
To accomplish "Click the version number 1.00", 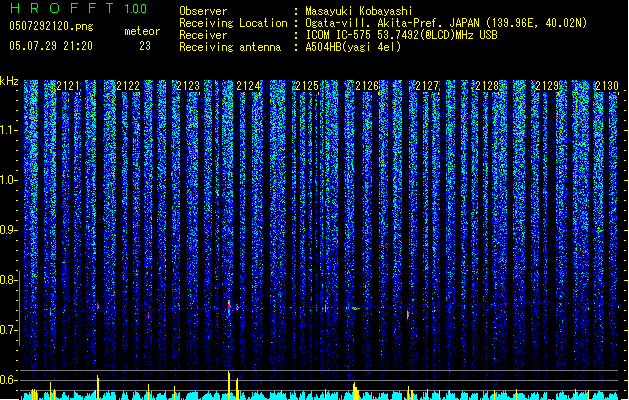I will pyautogui.click(x=135, y=9).
